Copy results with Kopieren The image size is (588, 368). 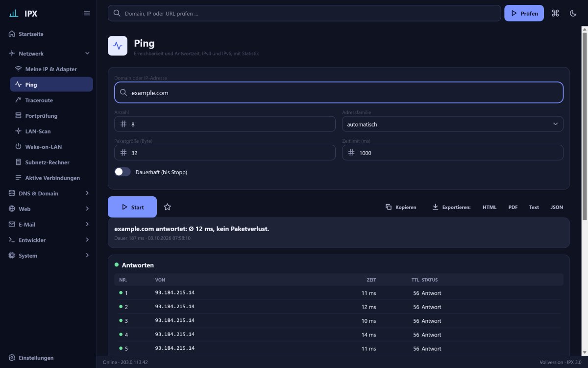click(401, 207)
